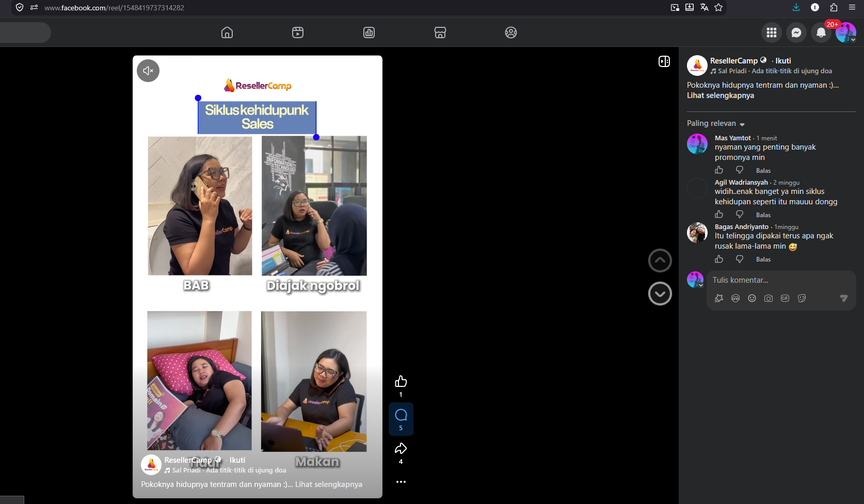Add a GIF to the comment
Image resolution: width=864 pixels, height=504 pixels.
(785, 298)
